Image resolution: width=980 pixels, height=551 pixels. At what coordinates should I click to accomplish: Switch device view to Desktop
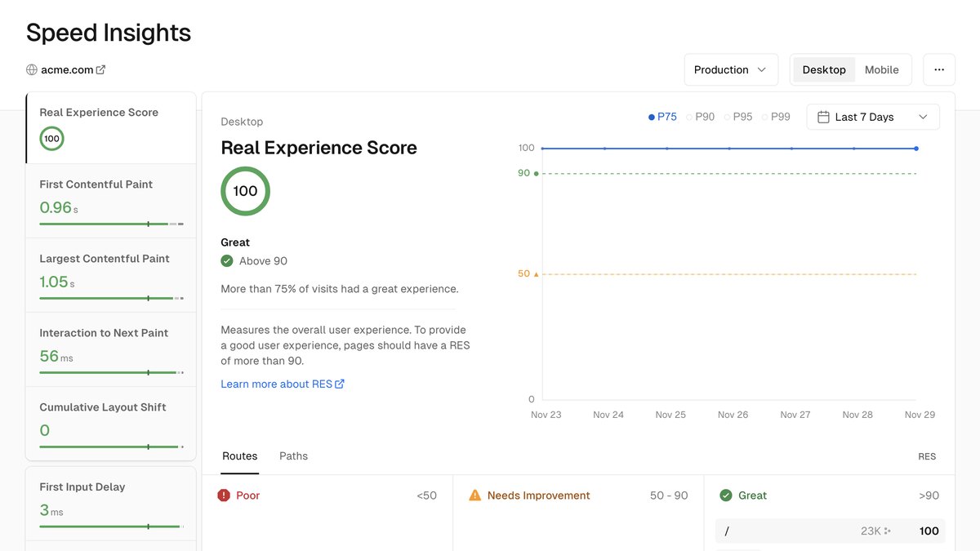click(824, 70)
